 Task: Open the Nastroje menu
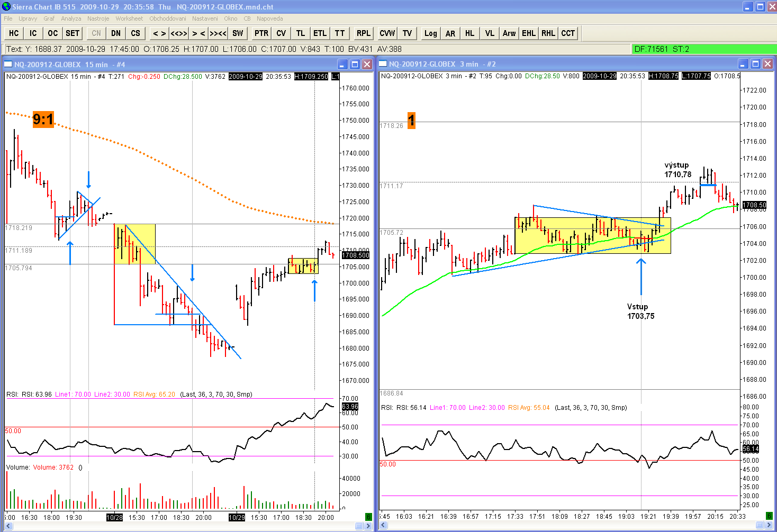98,19
